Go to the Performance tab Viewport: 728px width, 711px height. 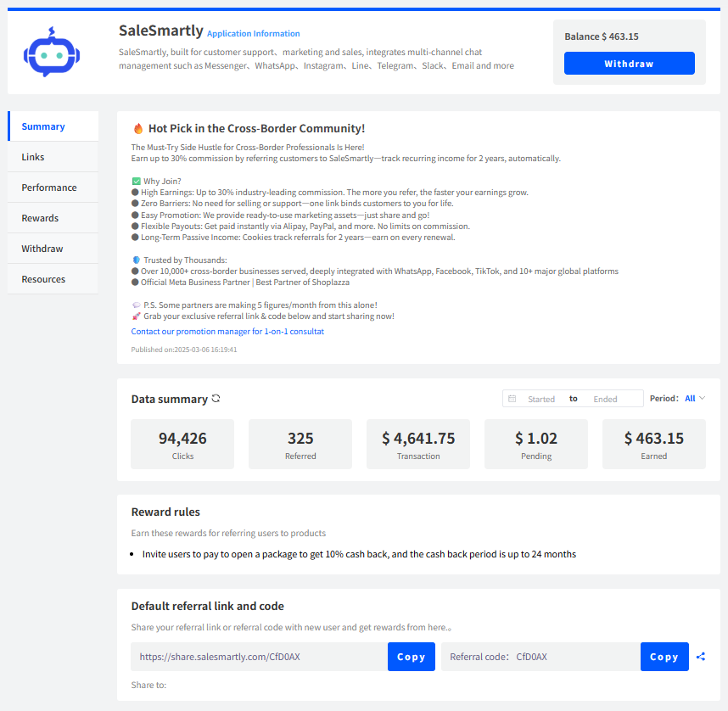click(53, 188)
